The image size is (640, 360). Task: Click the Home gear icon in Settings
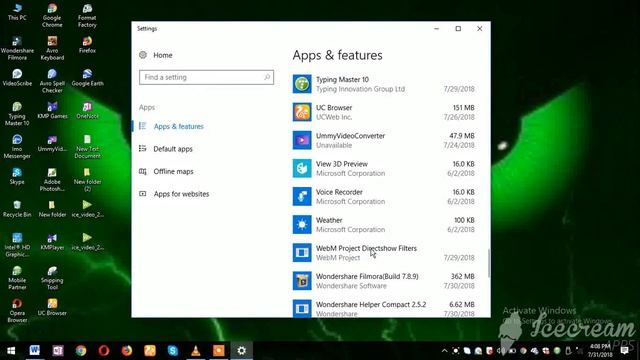(x=143, y=55)
